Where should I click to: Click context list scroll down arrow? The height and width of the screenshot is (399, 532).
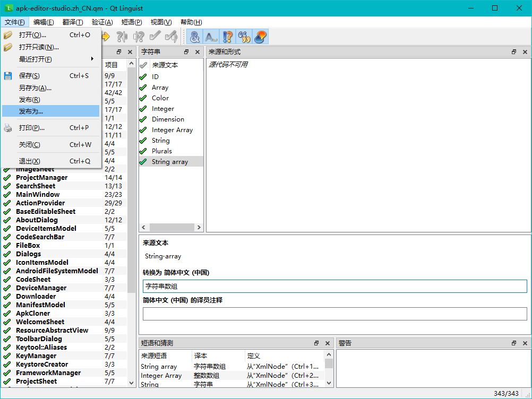[131, 383]
